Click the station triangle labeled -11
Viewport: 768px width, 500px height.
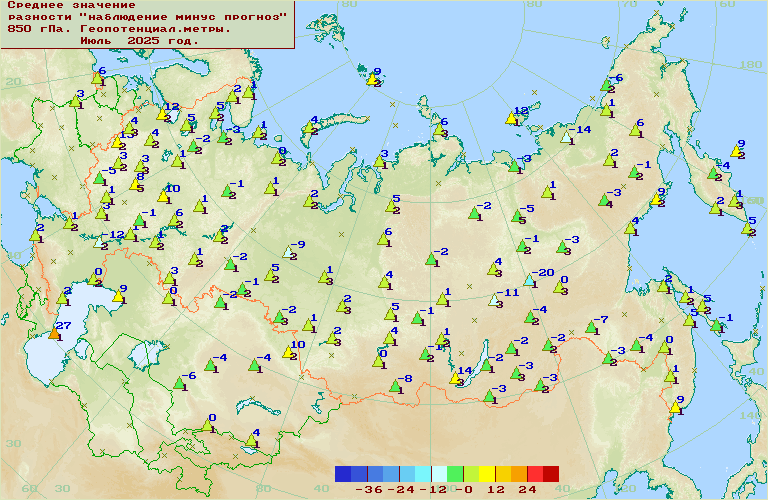pyautogui.click(x=494, y=300)
